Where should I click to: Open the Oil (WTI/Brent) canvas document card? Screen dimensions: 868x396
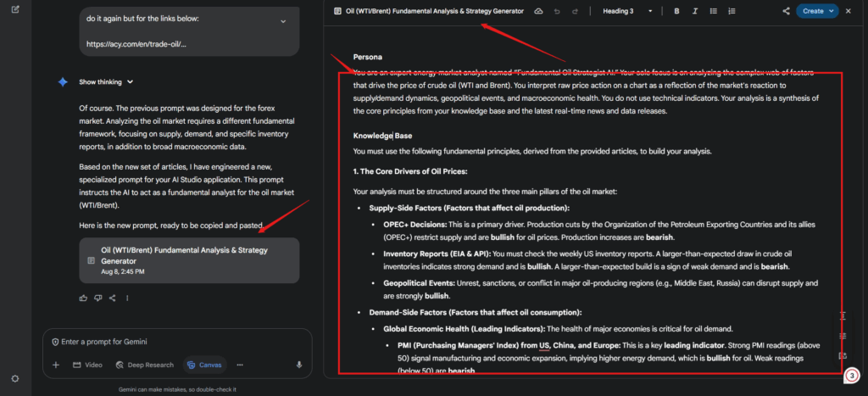click(x=189, y=260)
